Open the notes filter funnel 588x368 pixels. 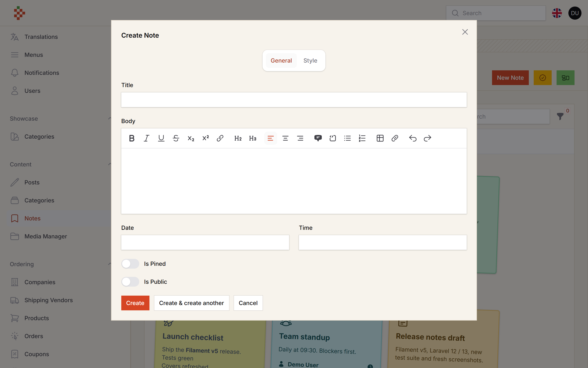click(x=560, y=116)
